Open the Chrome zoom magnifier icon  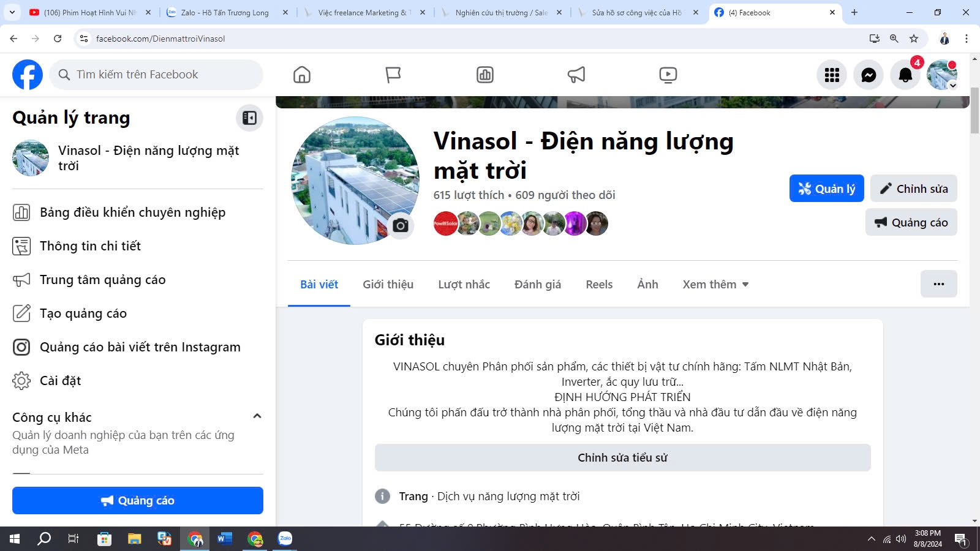tap(894, 39)
